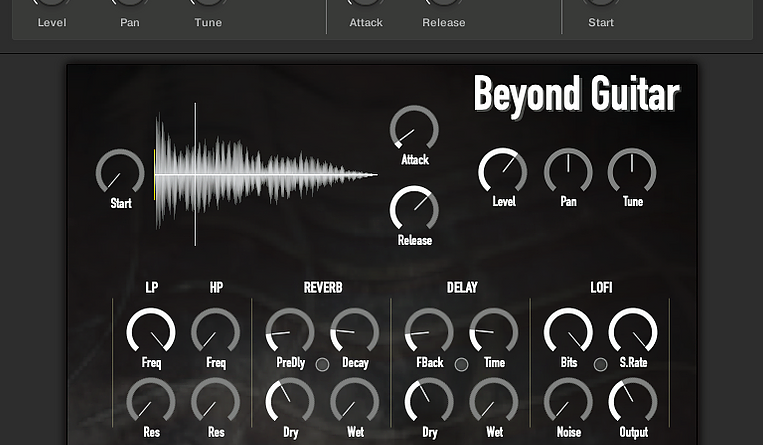
Task: Toggle the Reverb on/off button
Action: point(322,364)
